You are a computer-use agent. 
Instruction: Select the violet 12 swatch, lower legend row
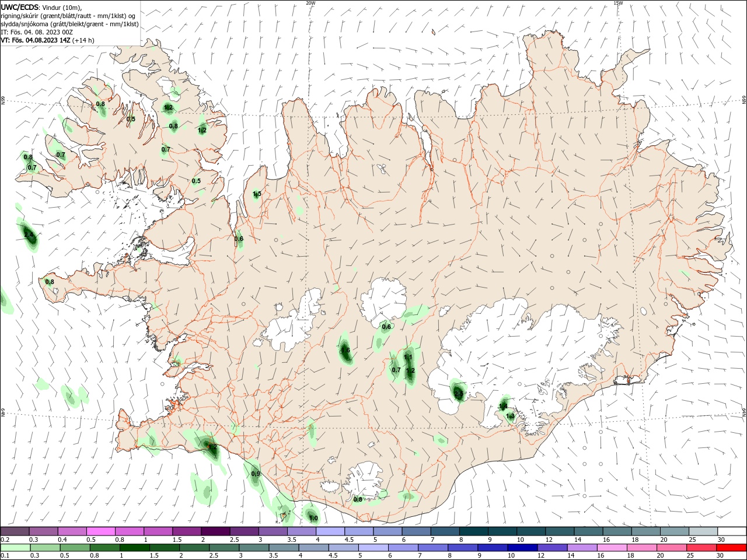pos(551,548)
